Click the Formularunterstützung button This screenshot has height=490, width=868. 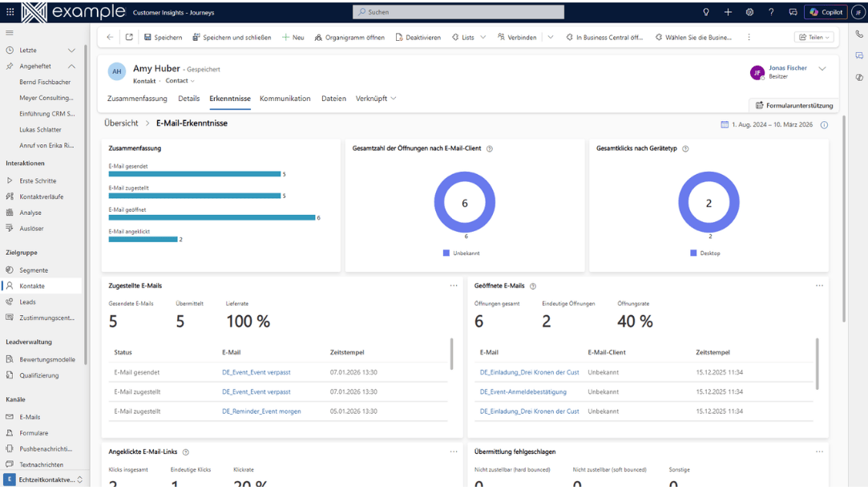click(794, 105)
